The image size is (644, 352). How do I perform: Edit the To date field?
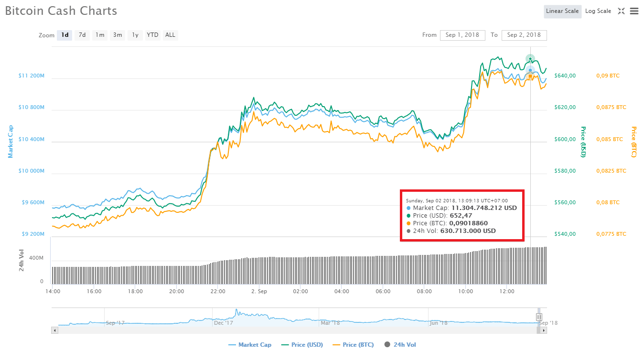[524, 35]
